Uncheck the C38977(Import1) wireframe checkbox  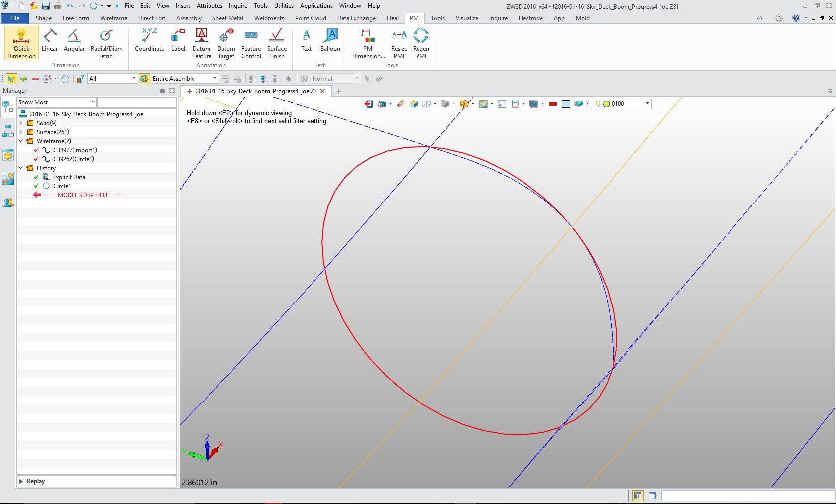point(36,150)
